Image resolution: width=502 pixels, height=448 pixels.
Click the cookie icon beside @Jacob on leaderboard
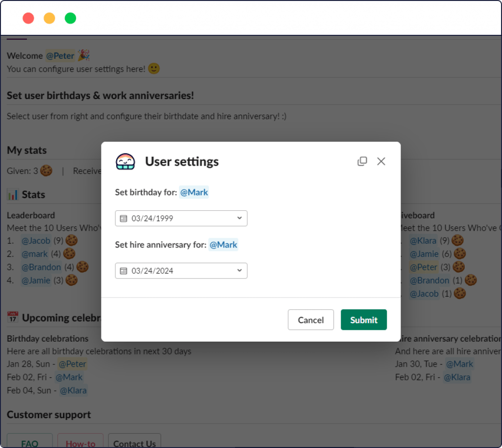click(x=71, y=240)
